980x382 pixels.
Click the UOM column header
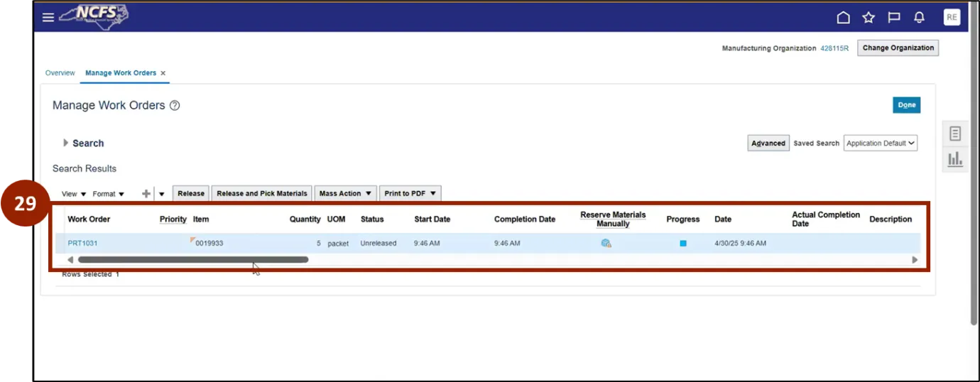(336, 219)
